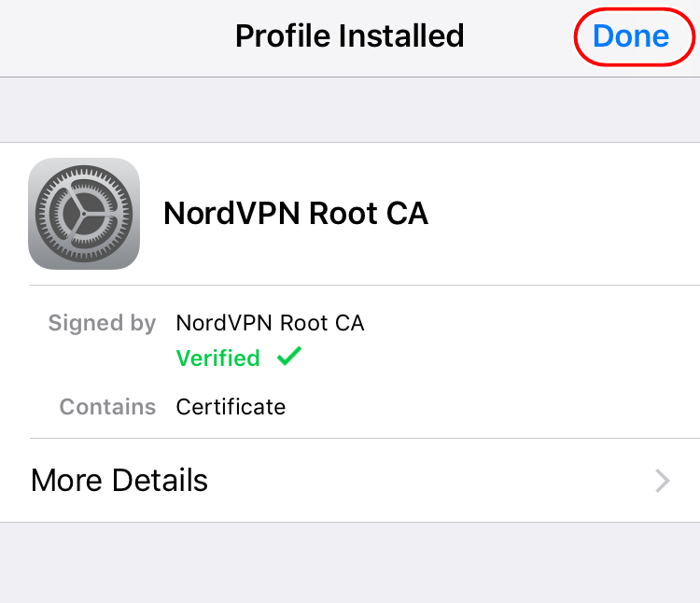The image size is (700, 603).
Task: Click blank space right of the profile heading
Action: coord(560,214)
